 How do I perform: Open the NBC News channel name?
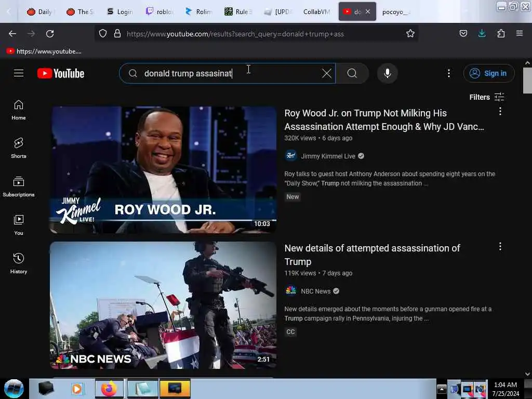tap(315, 291)
